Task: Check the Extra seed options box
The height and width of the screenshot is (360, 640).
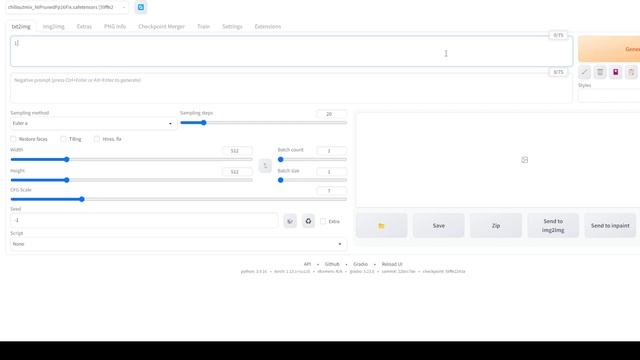Action: click(x=323, y=221)
